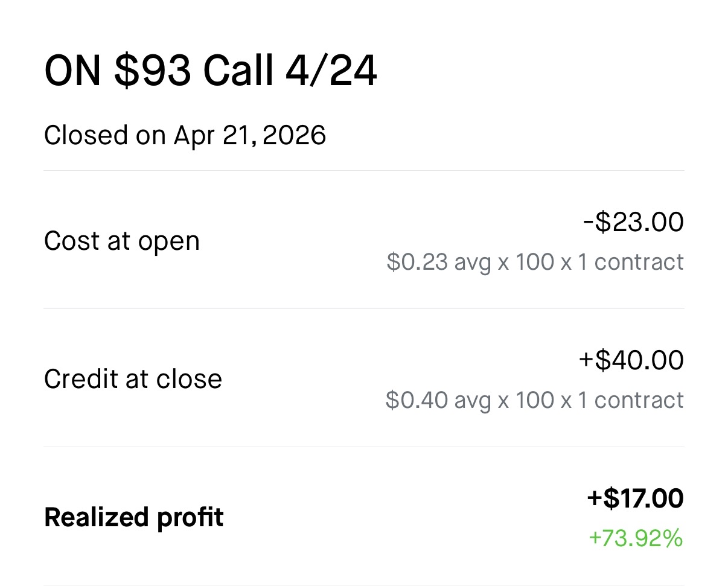Open the Realized profit row
Viewport: 728px width, 586px height.
tap(364, 517)
